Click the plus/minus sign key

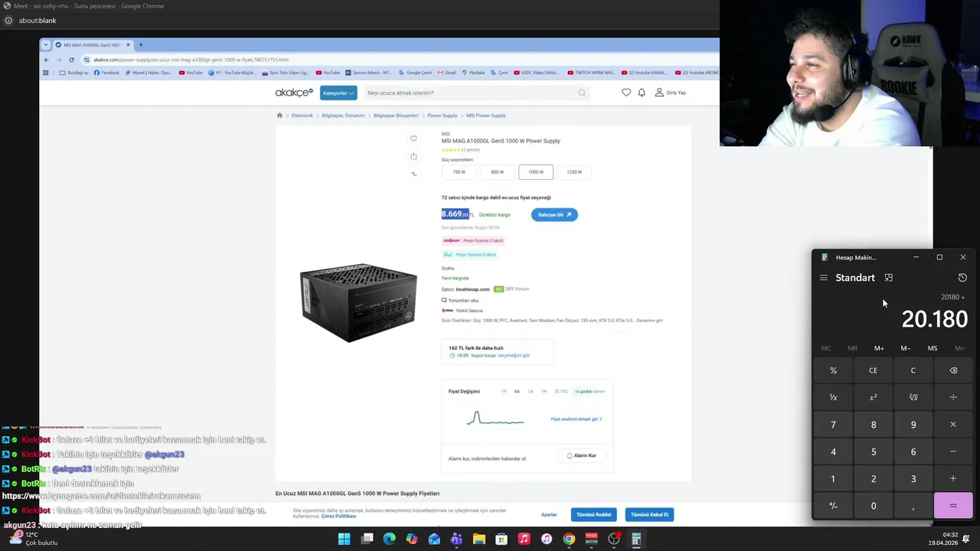(x=833, y=506)
